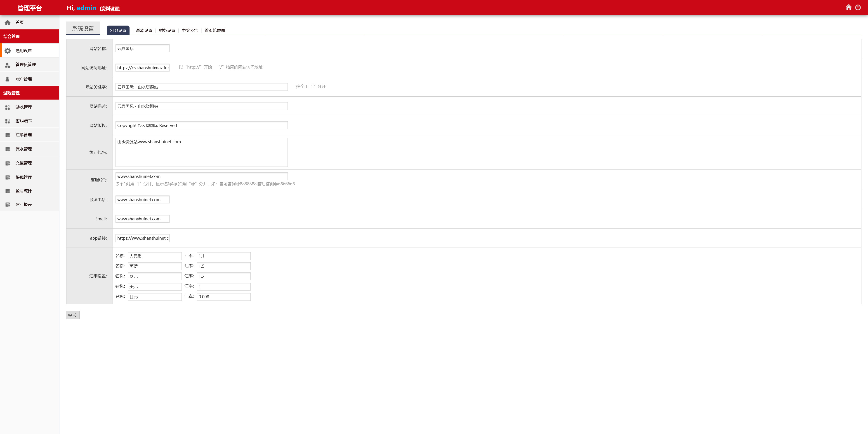Open the 财务设置 tab

point(167,30)
